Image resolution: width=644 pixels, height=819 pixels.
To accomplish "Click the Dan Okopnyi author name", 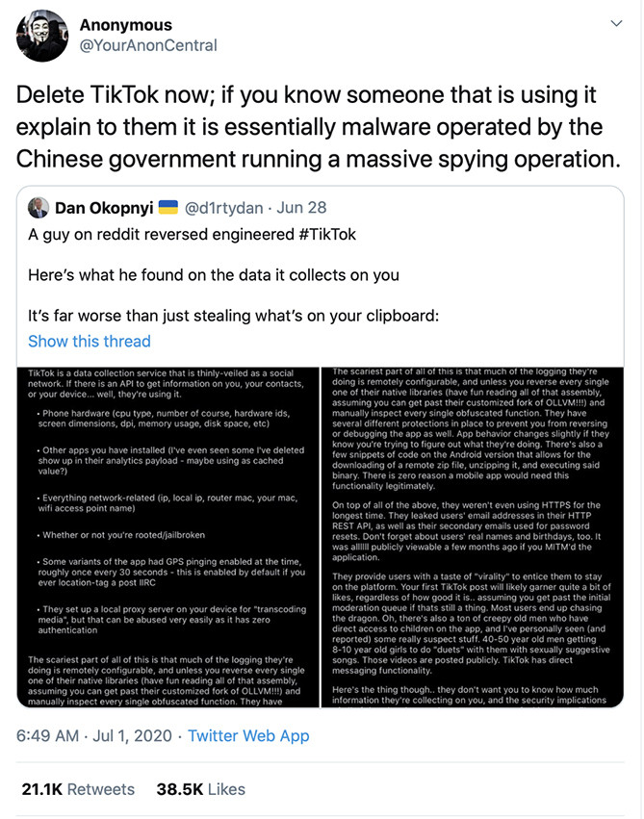I will [104, 207].
